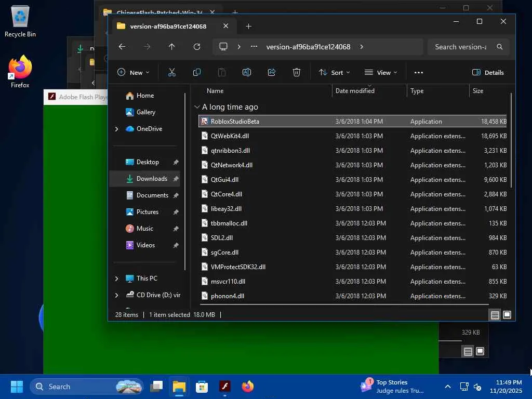
Task: Open Firefox from the taskbar
Action: (247, 387)
